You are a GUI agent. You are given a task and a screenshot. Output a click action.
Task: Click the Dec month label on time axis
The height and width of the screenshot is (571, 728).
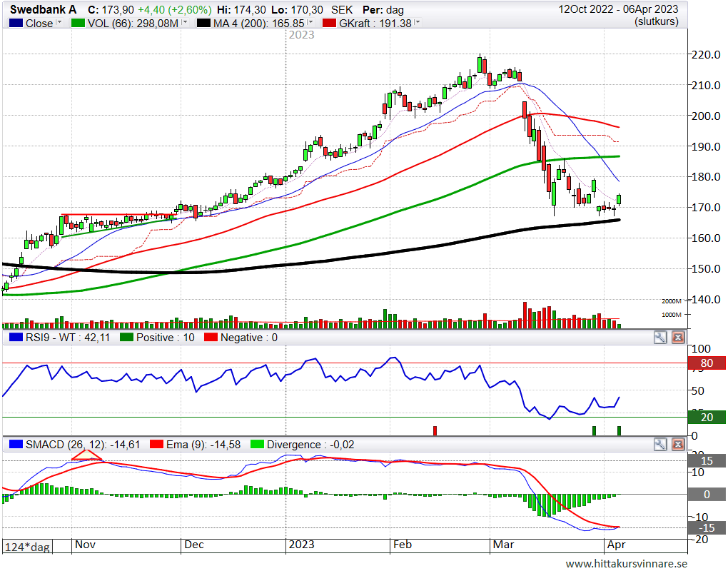pos(194,545)
